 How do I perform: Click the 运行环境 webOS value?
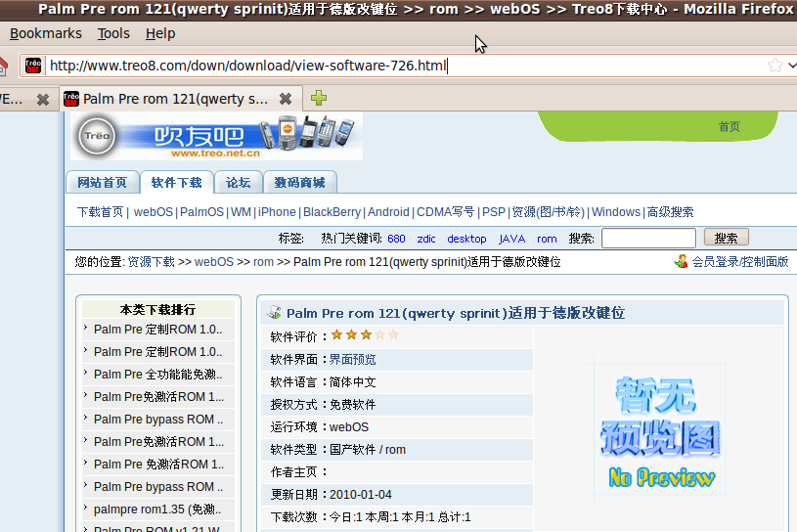coord(349,427)
